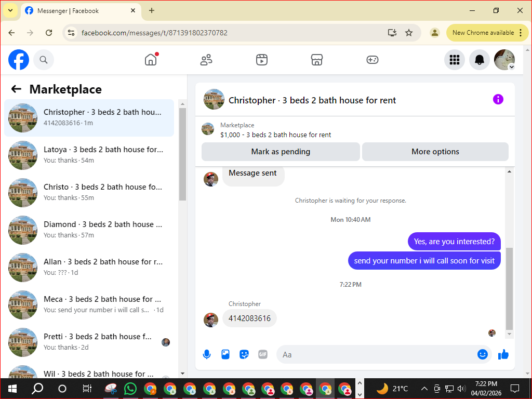Screen dimensions: 532x399
Task: Open the $1,000 house listing link
Action: [275, 135]
